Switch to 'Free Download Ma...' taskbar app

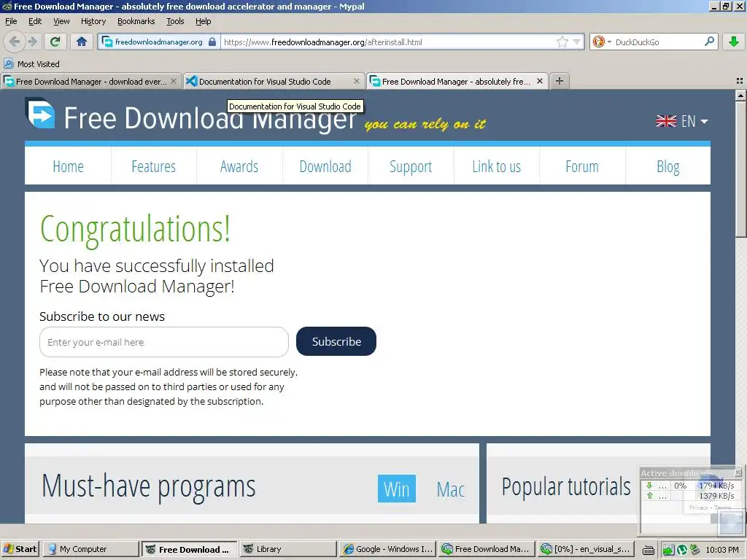tap(487, 549)
